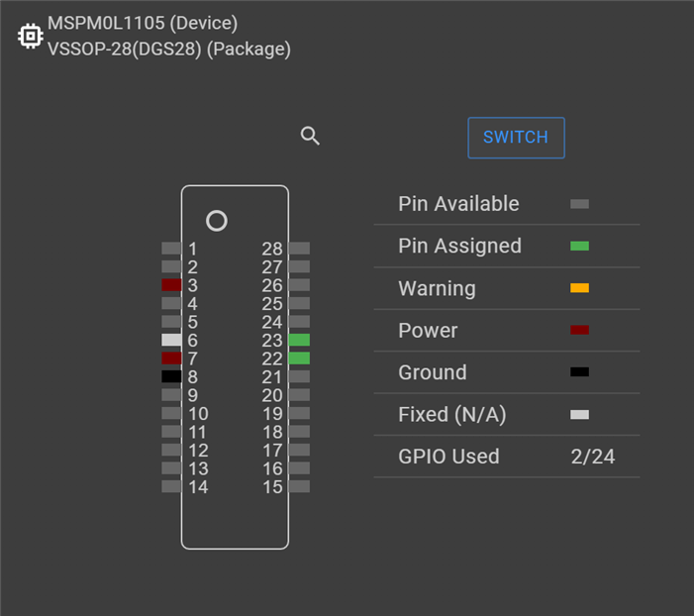The height and width of the screenshot is (616, 694).
Task: Select assigned green pin 23 pad
Action: point(299,340)
